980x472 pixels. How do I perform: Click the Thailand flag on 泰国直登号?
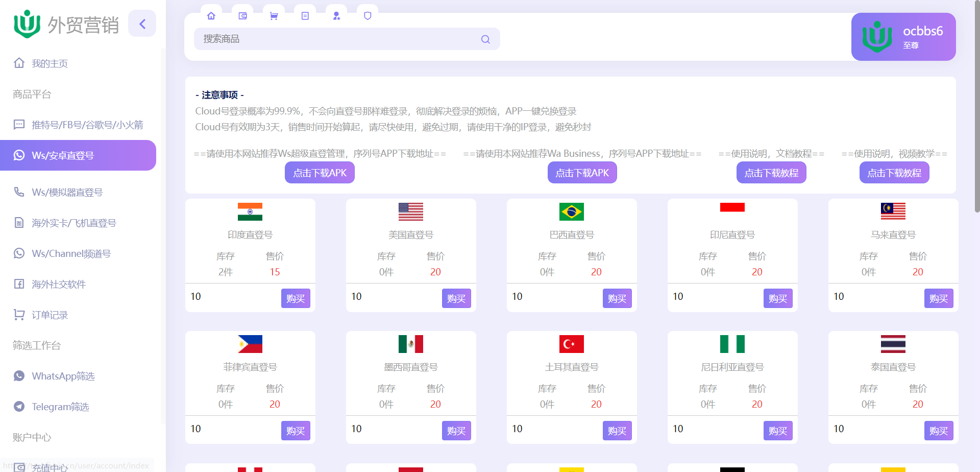893,344
